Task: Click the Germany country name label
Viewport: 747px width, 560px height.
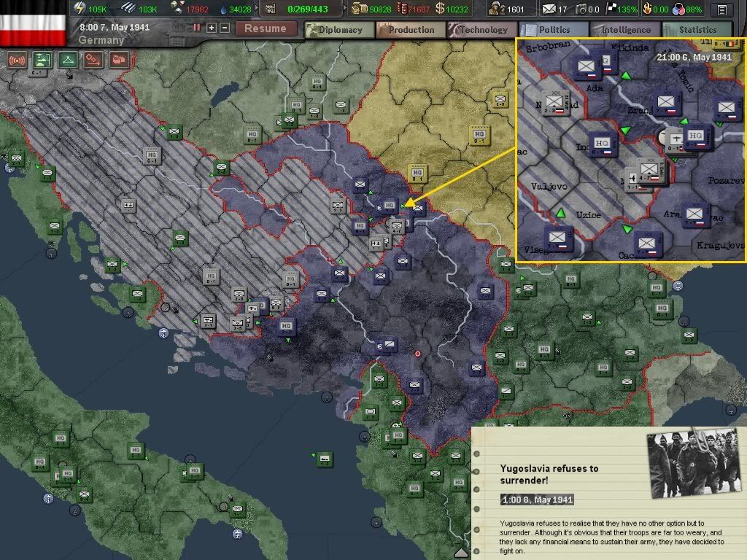Action: 101,40
